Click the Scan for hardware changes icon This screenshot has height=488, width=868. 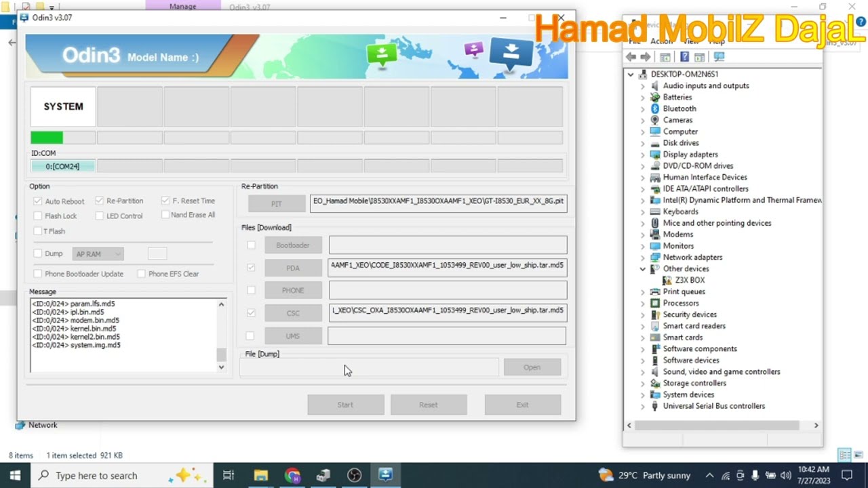pos(719,57)
